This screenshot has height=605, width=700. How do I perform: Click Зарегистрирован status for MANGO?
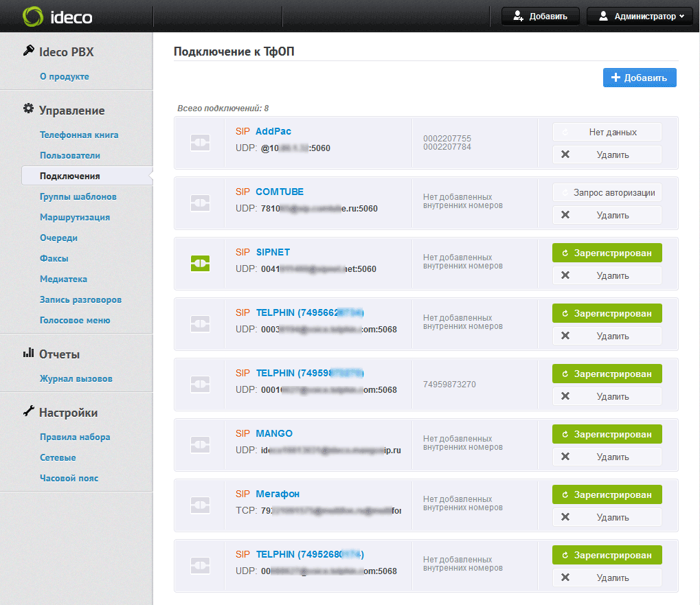607,434
